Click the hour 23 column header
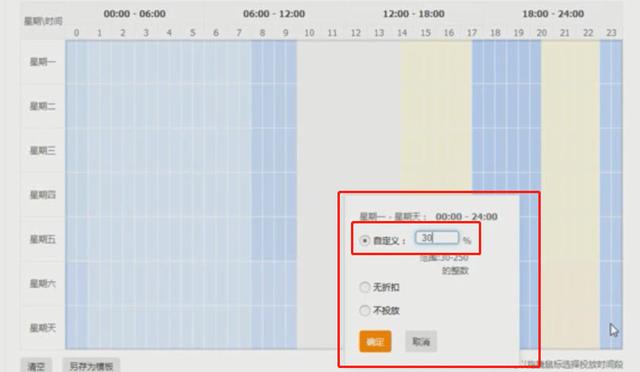The width and height of the screenshot is (640, 372). coord(611,33)
